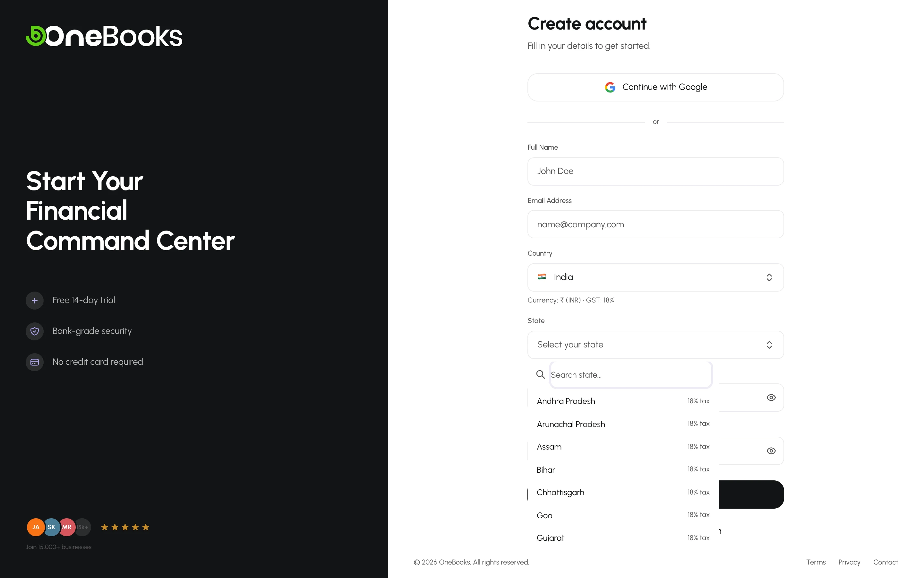Click the State field label

pos(536,321)
